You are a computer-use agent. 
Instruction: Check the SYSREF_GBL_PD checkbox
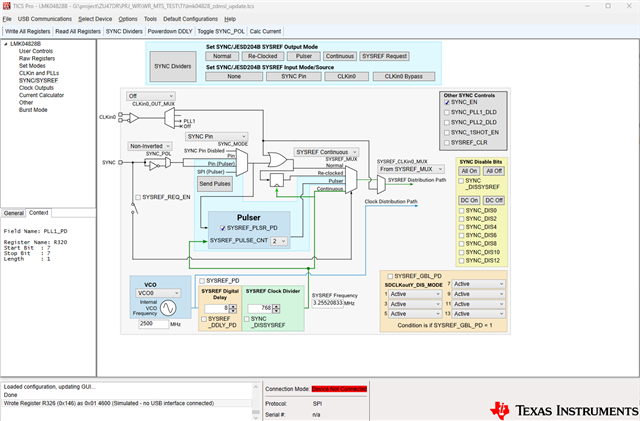pos(390,276)
